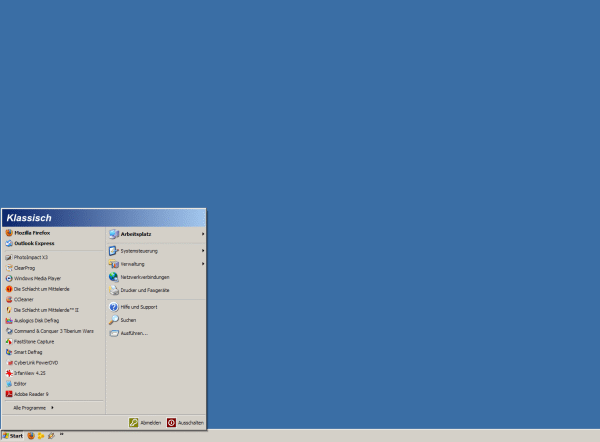
Task: Click the Abmelden button
Action: pyautogui.click(x=145, y=423)
